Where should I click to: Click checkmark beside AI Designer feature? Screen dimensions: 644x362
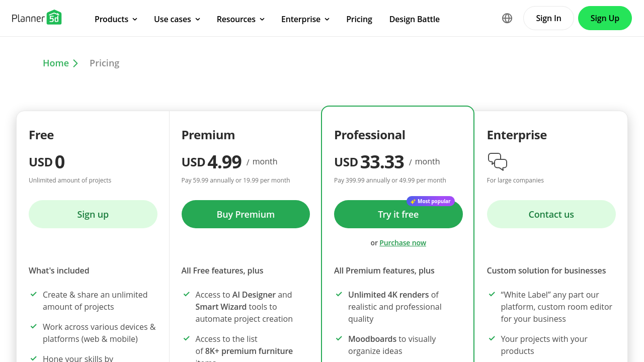186,294
